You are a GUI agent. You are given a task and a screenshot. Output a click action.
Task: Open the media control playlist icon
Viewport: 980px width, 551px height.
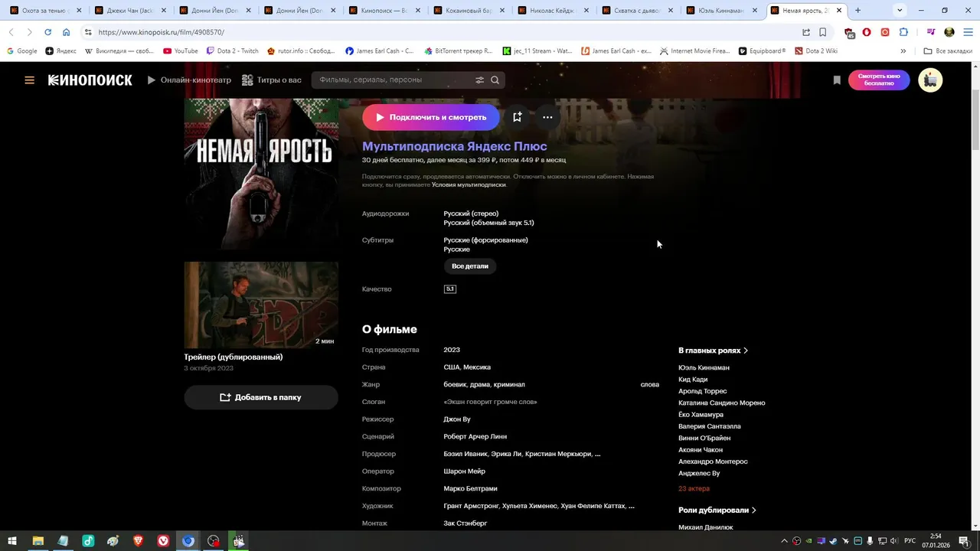(x=931, y=32)
